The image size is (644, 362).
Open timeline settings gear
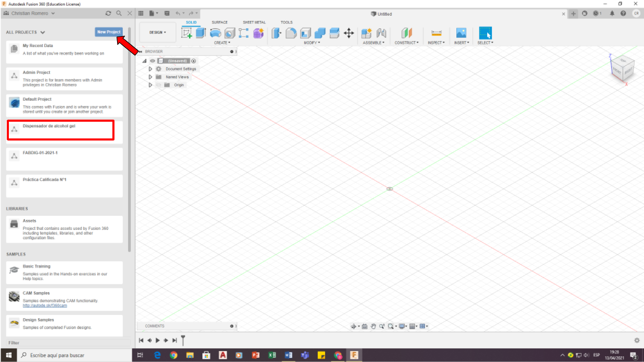click(x=637, y=341)
